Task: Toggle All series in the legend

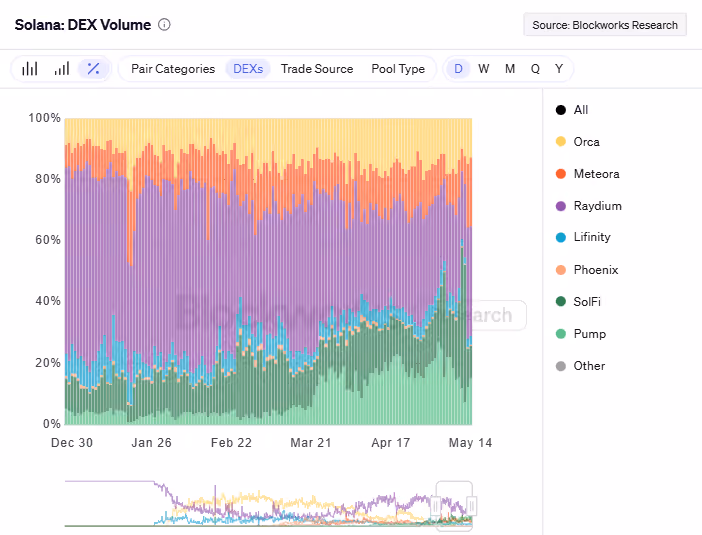Action: tap(572, 110)
